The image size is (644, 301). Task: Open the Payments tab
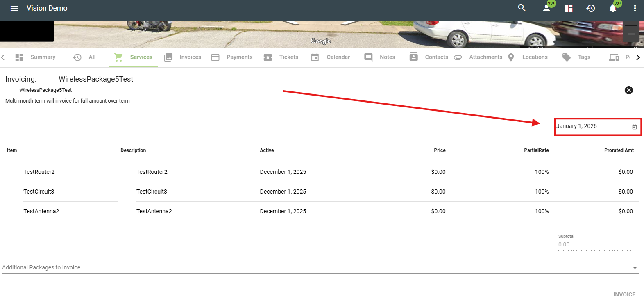coord(232,57)
